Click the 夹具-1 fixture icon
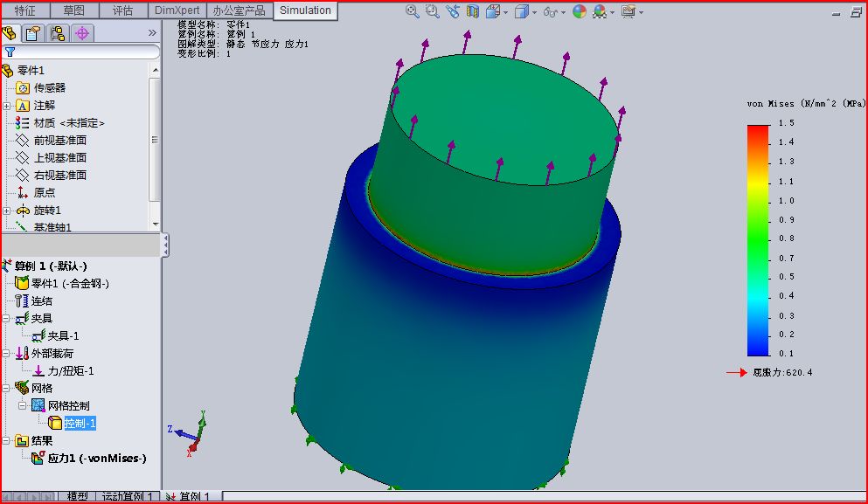 coord(38,335)
